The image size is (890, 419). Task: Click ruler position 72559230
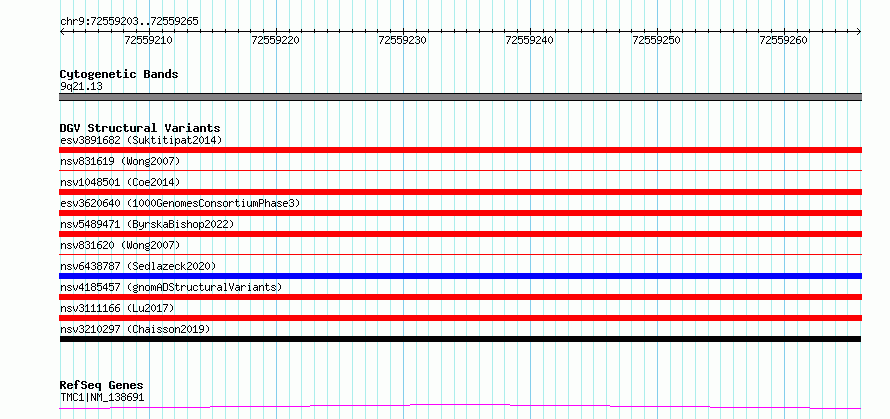[403, 40]
